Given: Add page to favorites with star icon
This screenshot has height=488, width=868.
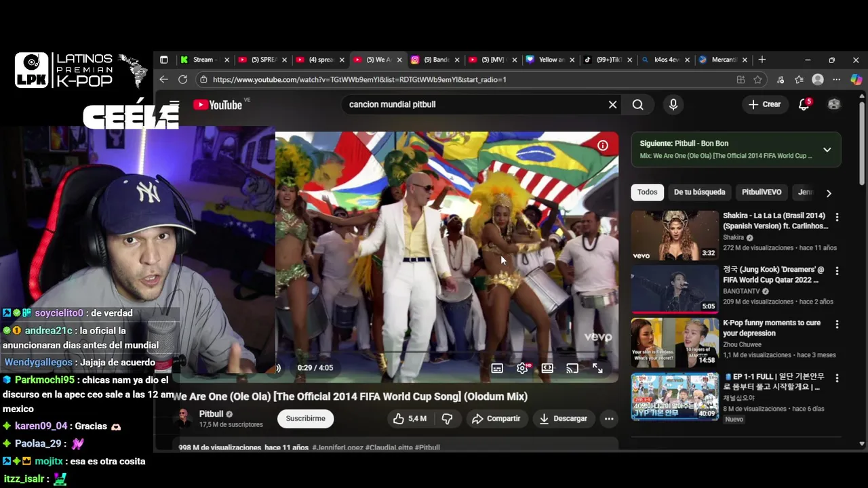Looking at the screenshot, I should click(757, 79).
